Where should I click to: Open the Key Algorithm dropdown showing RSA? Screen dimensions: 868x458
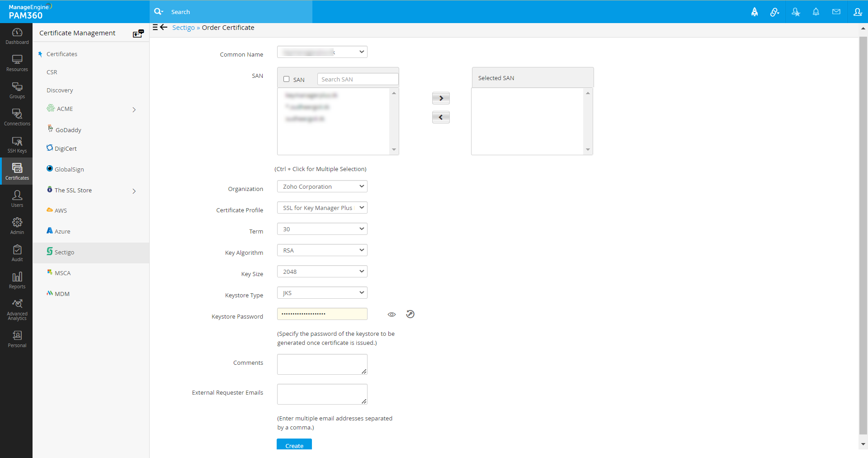point(322,250)
